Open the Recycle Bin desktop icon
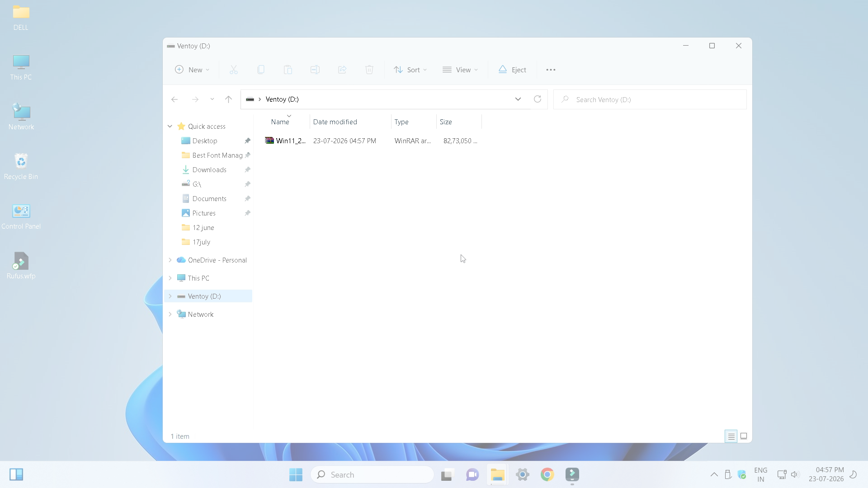Screen dimensions: 868x488 21,166
